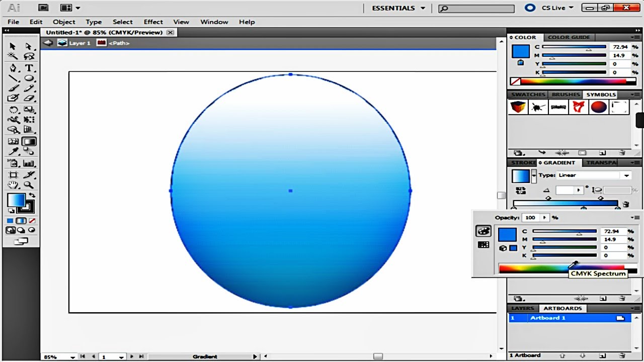Switch to the Brushes tab
644x362 pixels.
[x=566, y=95]
